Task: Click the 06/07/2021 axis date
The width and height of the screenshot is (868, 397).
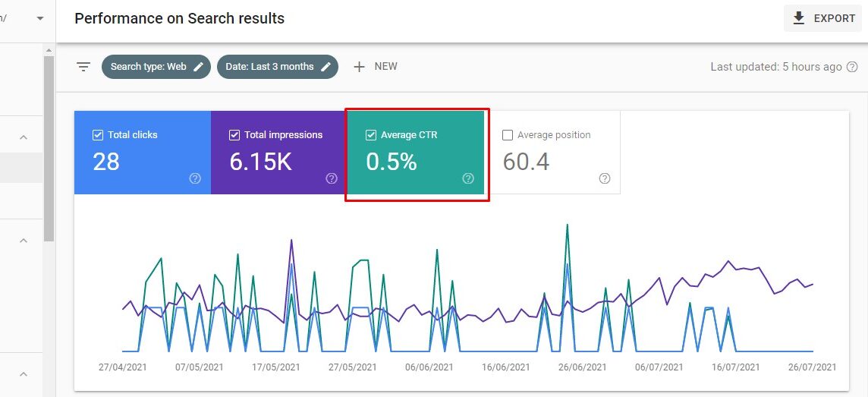Action: (659, 367)
